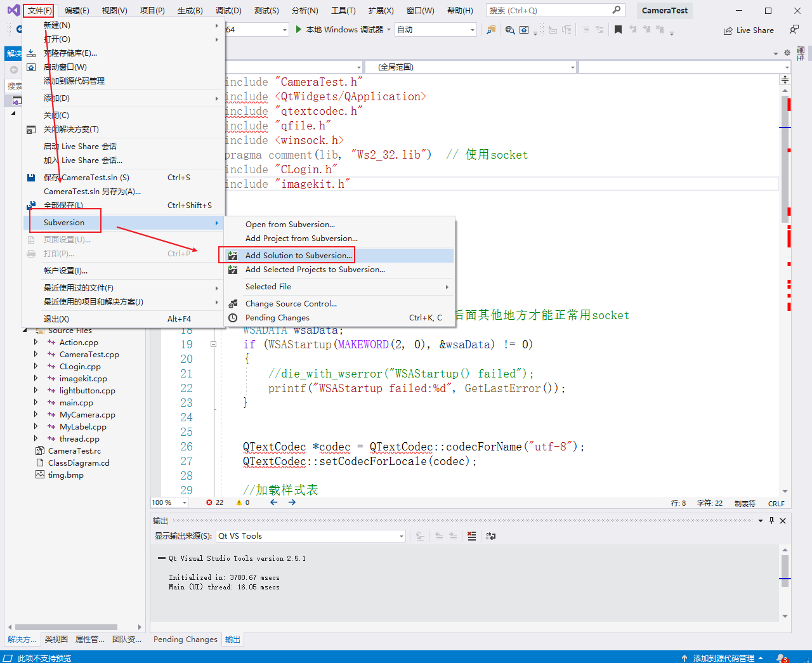Expand Action.cpp in Solution Explorer
This screenshot has width=812, height=663.
point(37,342)
